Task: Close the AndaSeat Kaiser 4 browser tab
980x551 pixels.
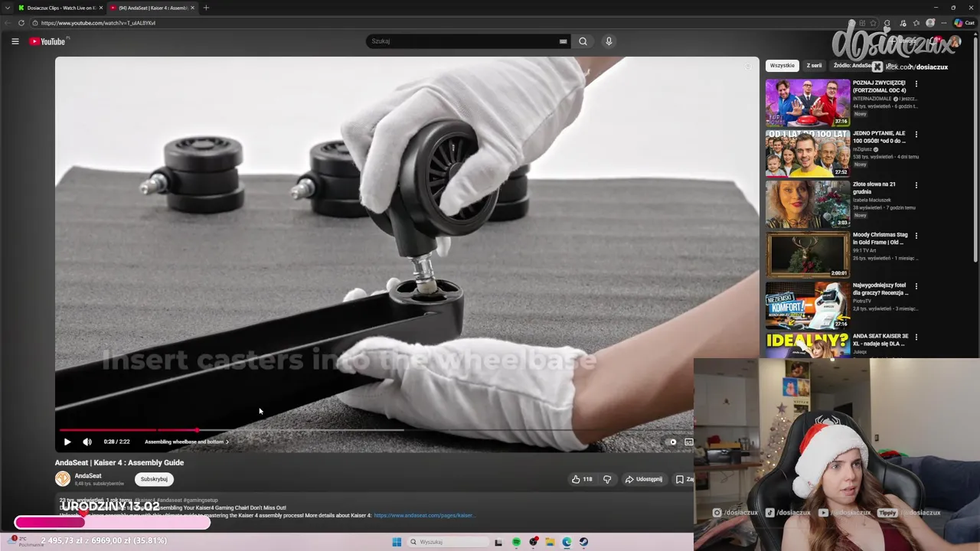Action: 192,8
